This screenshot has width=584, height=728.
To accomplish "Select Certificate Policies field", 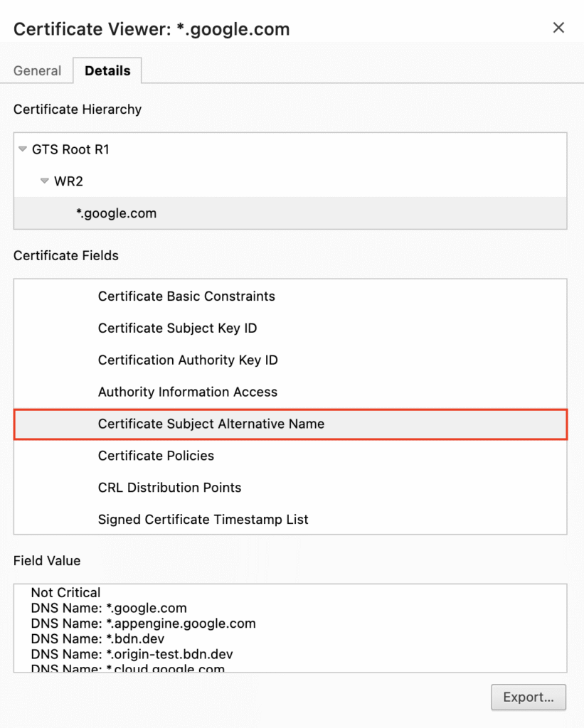I will (156, 456).
